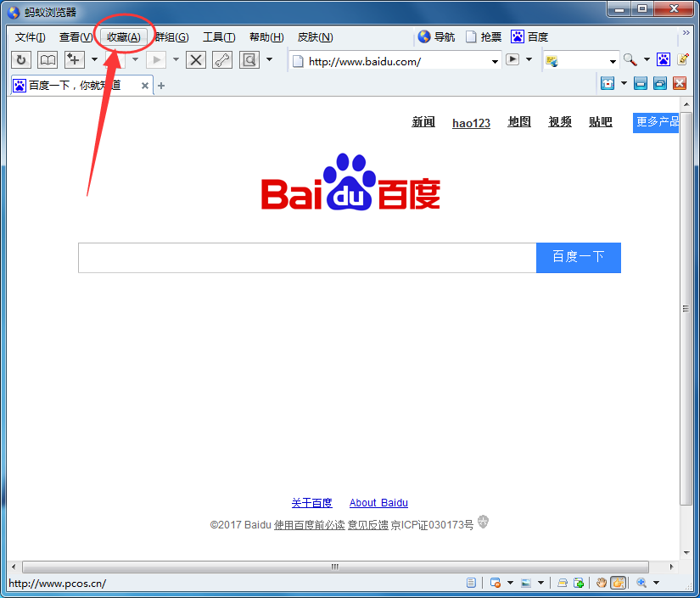Image resolution: width=700 pixels, height=598 pixels.
Task: Click the 地图 link
Action: coord(519,122)
